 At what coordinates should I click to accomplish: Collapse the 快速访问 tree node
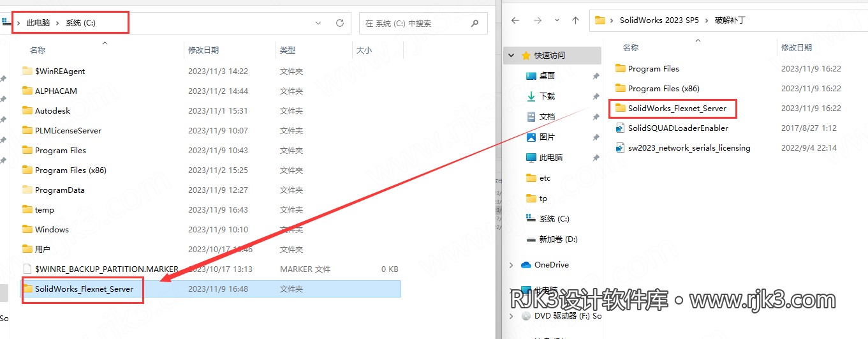coord(511,56)
